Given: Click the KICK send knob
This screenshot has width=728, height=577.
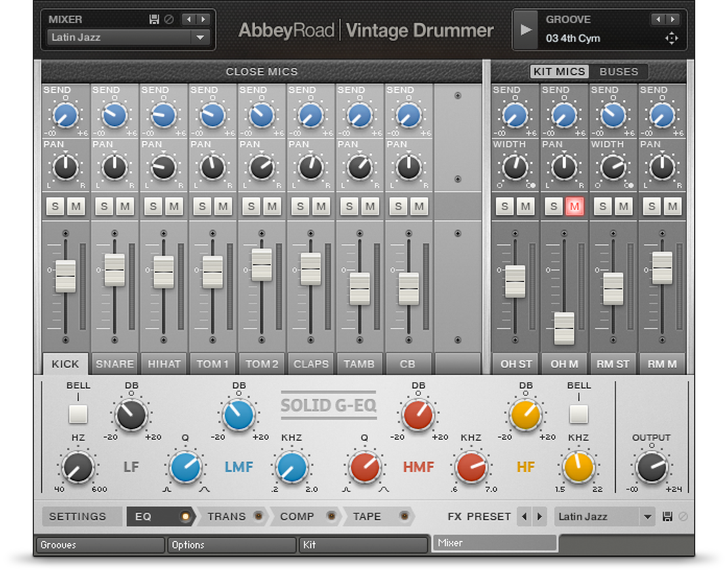Looking at the screenshot, I should (66, 115).
